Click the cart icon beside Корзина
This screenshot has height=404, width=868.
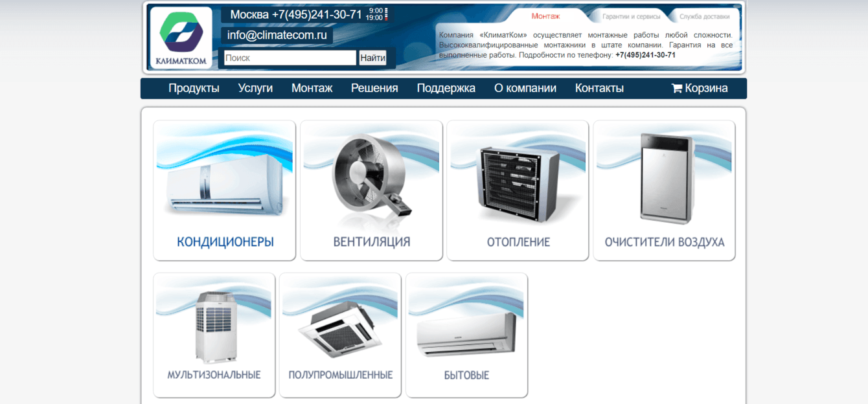tap(677, 88)
